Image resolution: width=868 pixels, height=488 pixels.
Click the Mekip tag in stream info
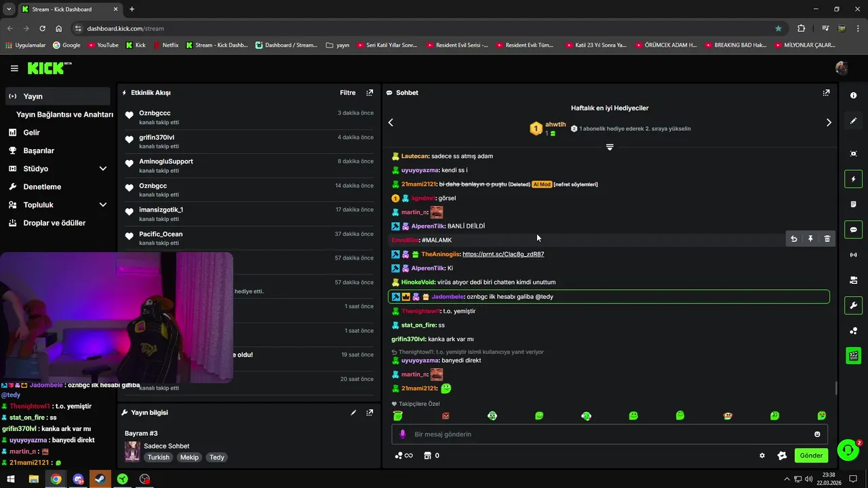[189, 457]
